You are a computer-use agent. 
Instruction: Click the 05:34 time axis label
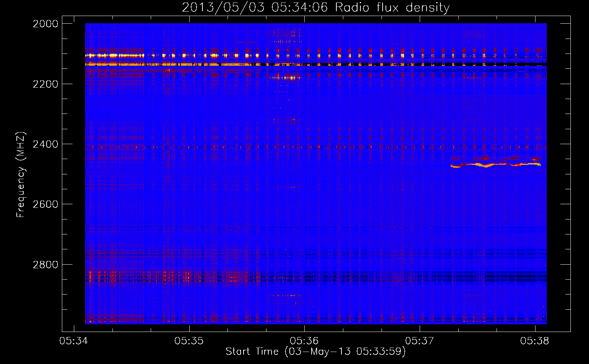point(74,341)
